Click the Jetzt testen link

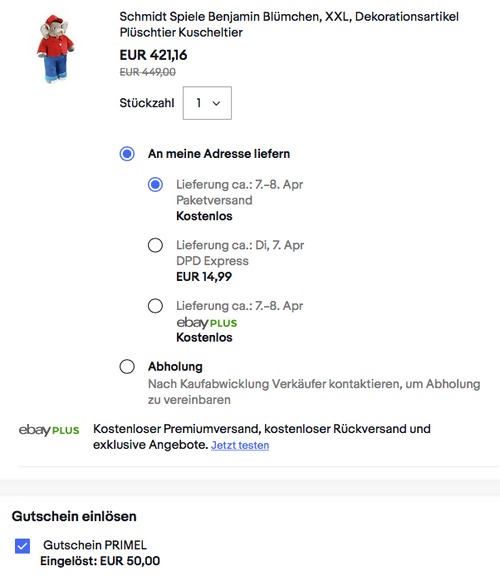(240, 445)
